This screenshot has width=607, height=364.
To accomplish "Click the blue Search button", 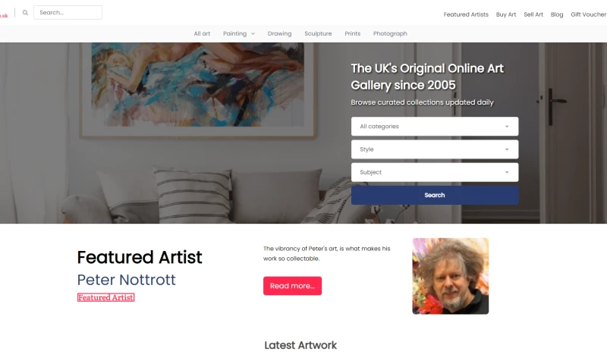I will point(434,195).
